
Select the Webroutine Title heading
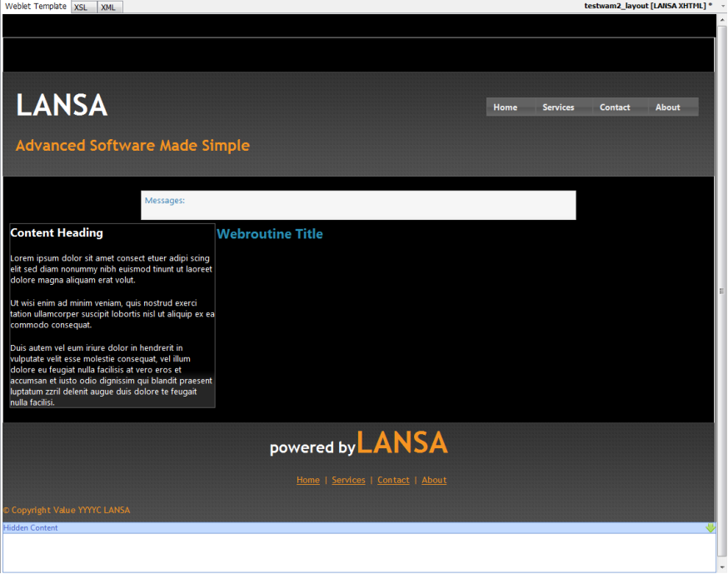tap(270, 234)
